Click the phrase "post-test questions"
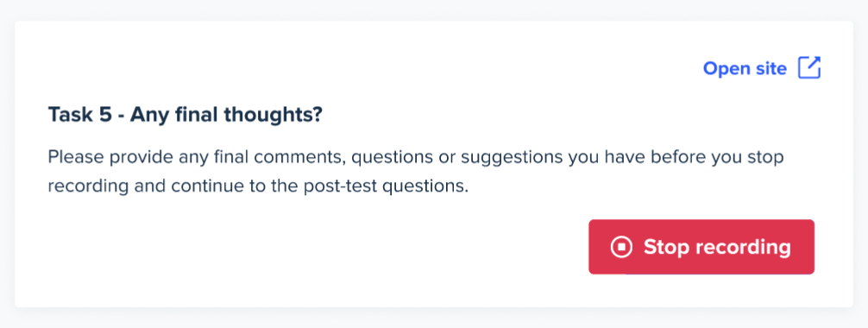Image resolution: width=868 pixels, height=328 pixels. tap(384, 186)
